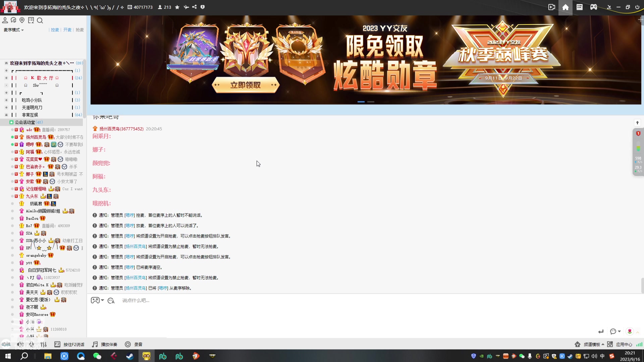Click system tray volume icon
This screenshot has width=644, height=362.
(x=594, y=356)
